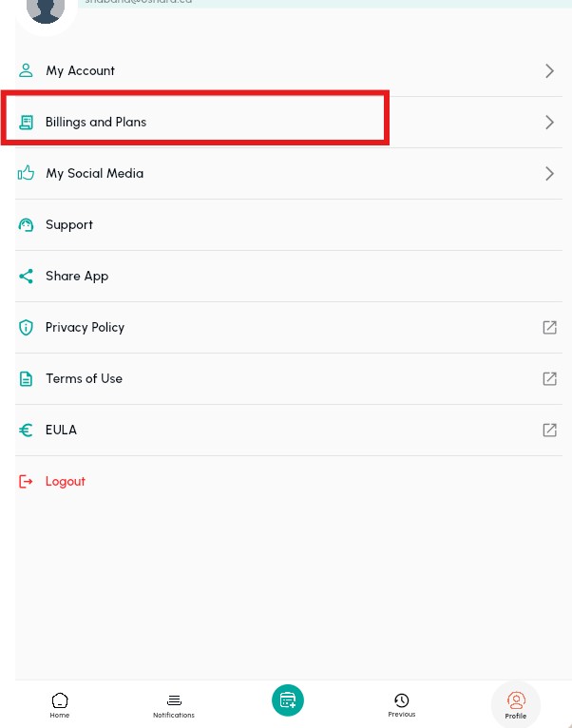Click the Billings and Plans receipt icon
Viewport: 572px width, 728px height.
pos(27,122)
